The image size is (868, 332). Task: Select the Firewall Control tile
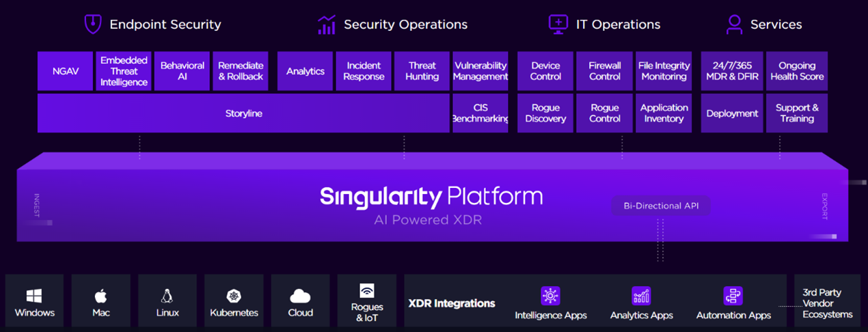pyautogui.click(x=605, y=71)
